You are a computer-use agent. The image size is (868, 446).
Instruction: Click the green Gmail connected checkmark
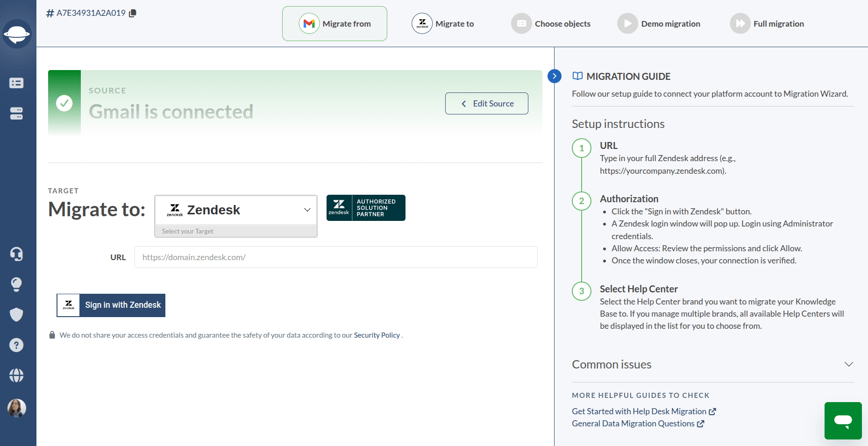[x=64, y=103]
